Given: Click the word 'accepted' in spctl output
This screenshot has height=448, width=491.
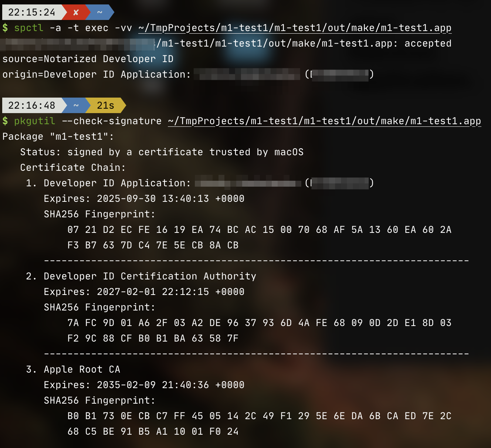Looking at the screenshot, I should [428, 44].
